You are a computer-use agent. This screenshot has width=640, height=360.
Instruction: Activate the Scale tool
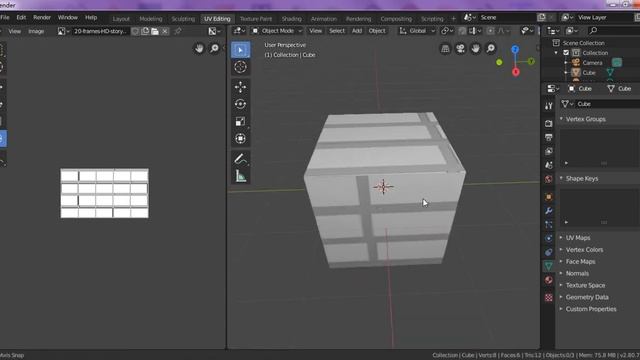click(x=240, y=121)
